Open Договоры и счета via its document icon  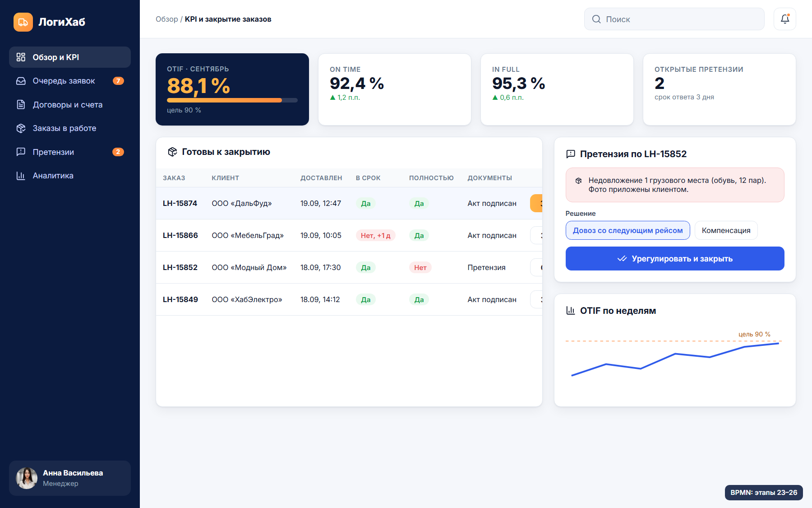click(x=21, y=105)
